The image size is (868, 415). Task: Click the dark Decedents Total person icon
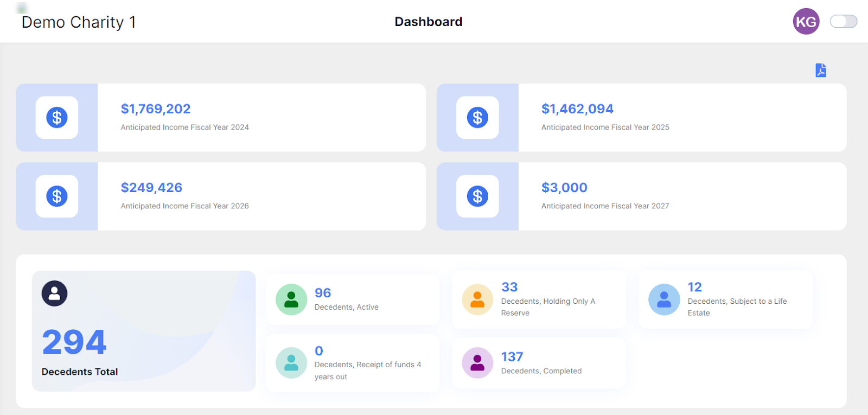point(54,293)
